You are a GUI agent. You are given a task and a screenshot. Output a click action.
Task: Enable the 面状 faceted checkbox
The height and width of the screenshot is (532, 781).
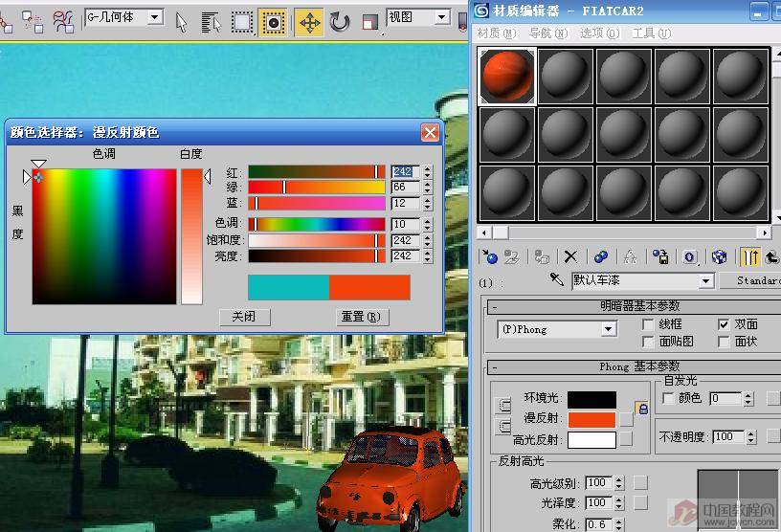(724, 342)
